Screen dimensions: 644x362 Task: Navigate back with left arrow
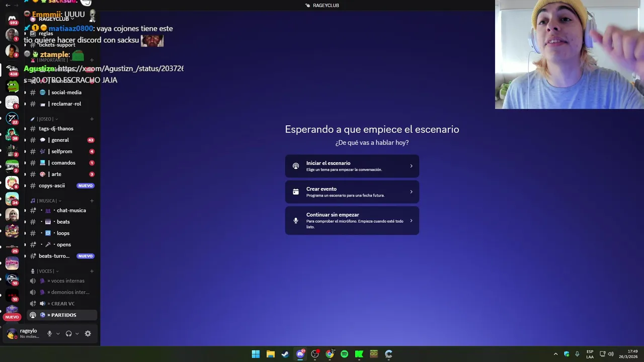tap(8, 5)
